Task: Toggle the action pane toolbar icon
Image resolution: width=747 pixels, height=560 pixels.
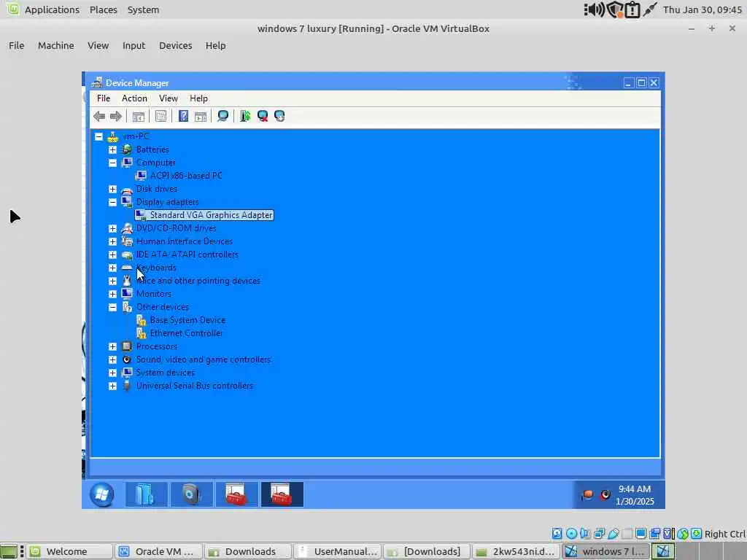Action: tap(201, 116)
